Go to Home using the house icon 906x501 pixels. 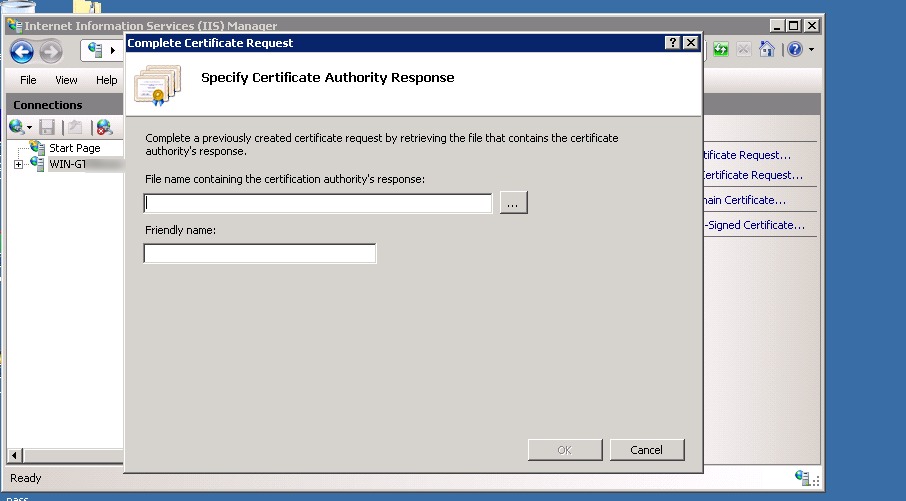click(767, 50)
